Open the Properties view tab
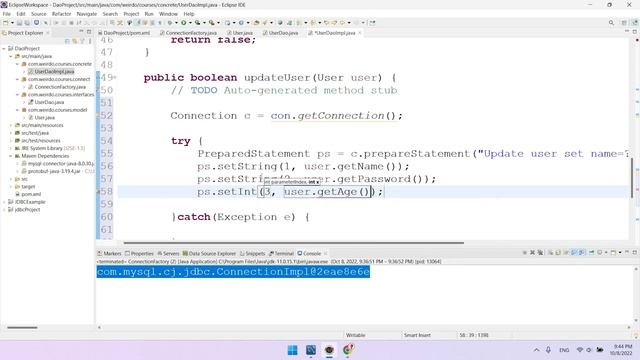This screenshot has width=640, height=360. point(139,253)
